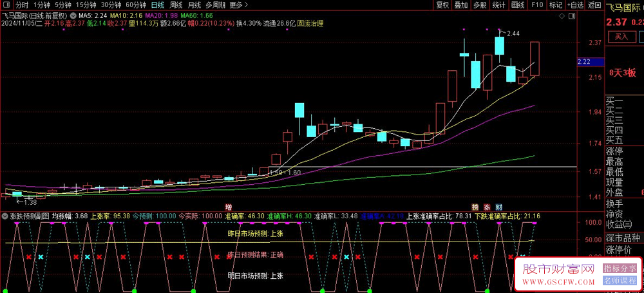Click the 精 marker icon on the date axis

click(475, 207)
